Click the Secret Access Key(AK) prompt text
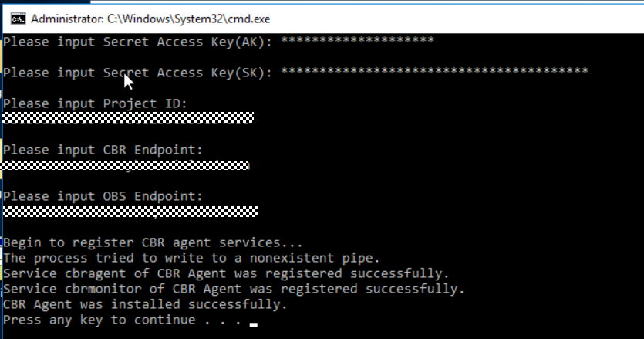Viewport: 644px width, 339px height. (137, 42)
